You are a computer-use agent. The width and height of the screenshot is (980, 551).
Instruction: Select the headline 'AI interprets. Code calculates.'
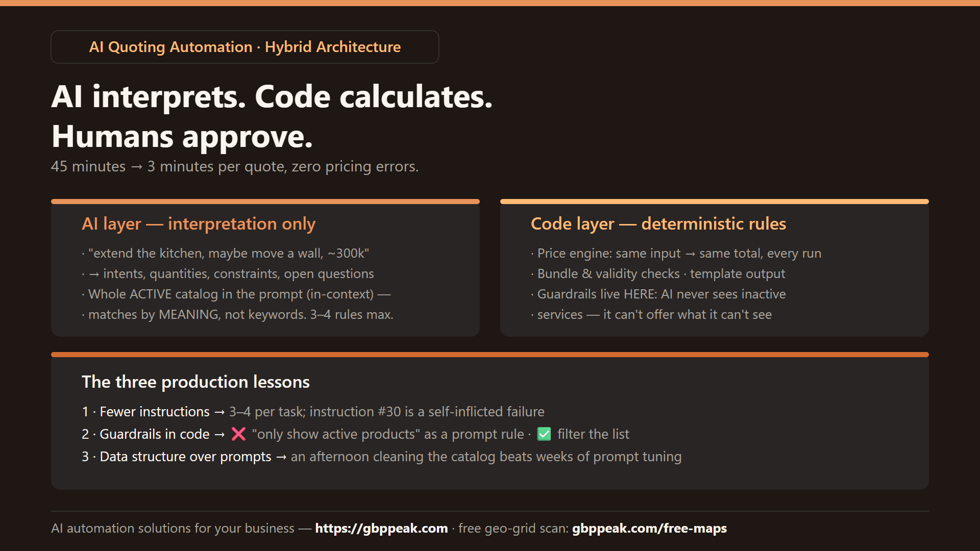click(x=272, y=96)
